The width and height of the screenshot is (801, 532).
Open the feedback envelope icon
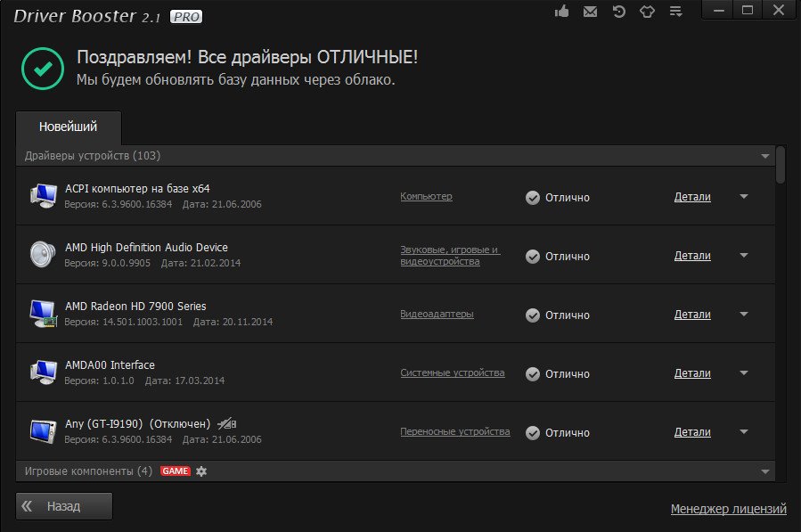pos(590,12)
